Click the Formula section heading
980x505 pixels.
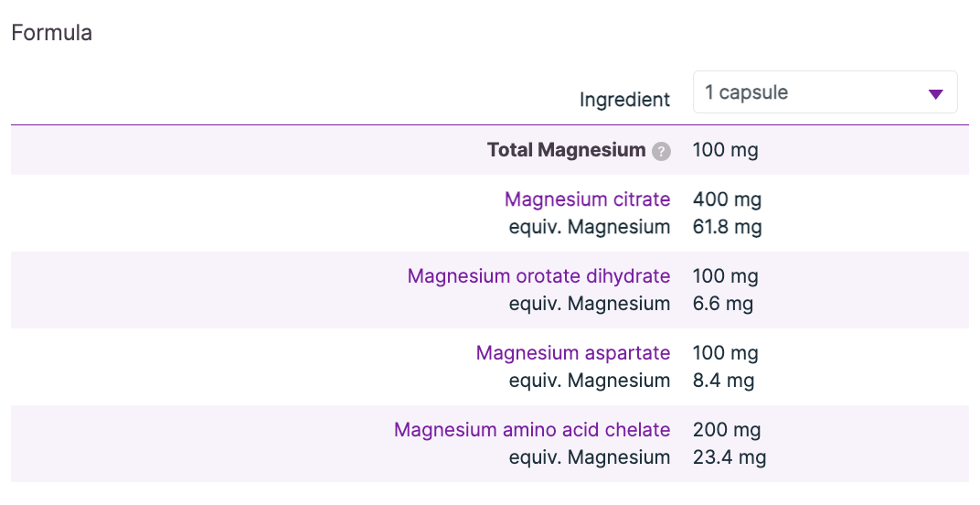point(51,33)
